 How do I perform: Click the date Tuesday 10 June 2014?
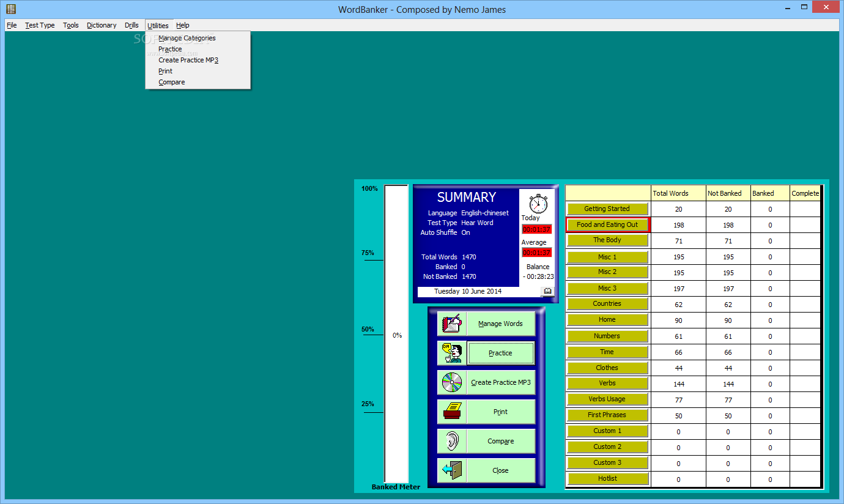coord(468,291)
